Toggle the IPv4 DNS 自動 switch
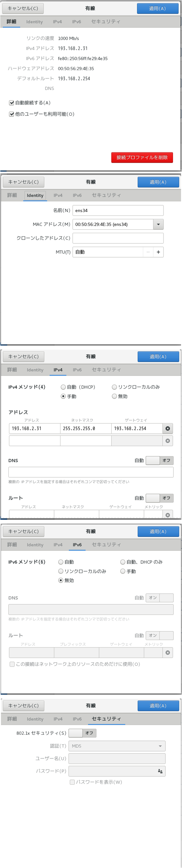The height and width of the screenshot is (868, 182). pyautogui.click(x=160, y=460)
